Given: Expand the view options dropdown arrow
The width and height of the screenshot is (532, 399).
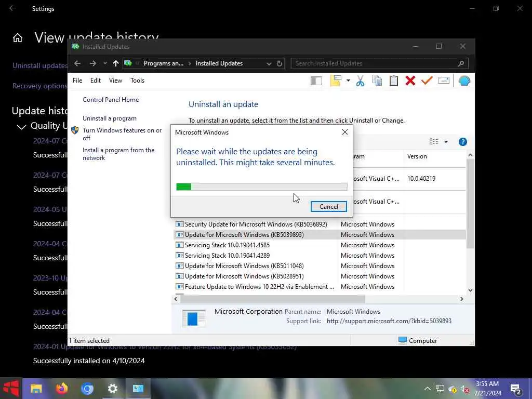Looking at the screenshot, I should pyautogui.click(x=446, y=142).
